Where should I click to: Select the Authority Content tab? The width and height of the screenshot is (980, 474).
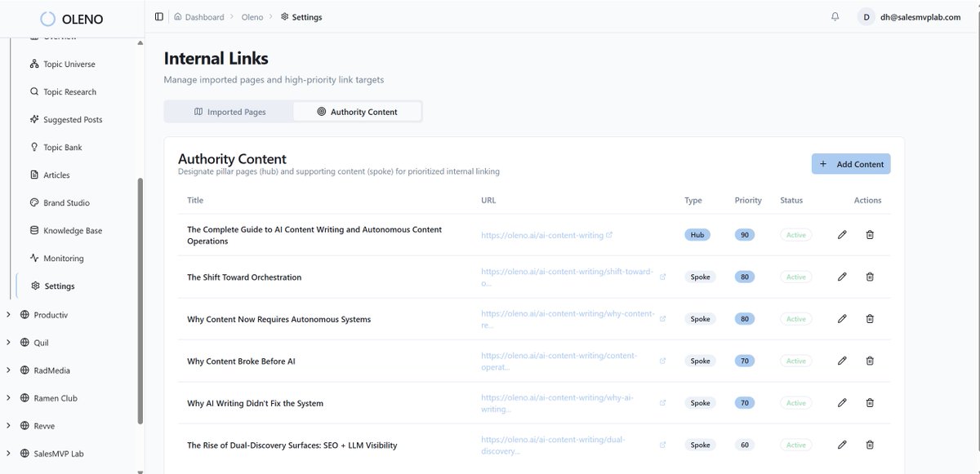[x=357, y=112]
